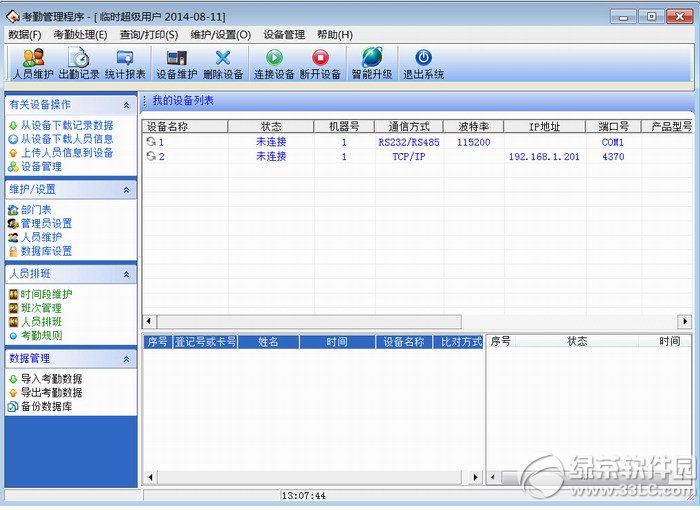Click 部门表 sidebar icon

click(13, 210)
